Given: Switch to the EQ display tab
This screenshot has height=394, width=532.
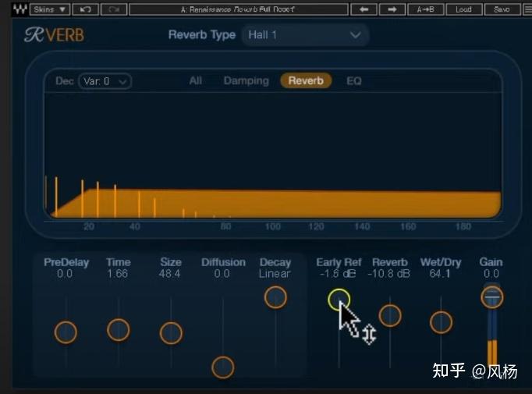Looking at the screenshot, I should 354,81.
